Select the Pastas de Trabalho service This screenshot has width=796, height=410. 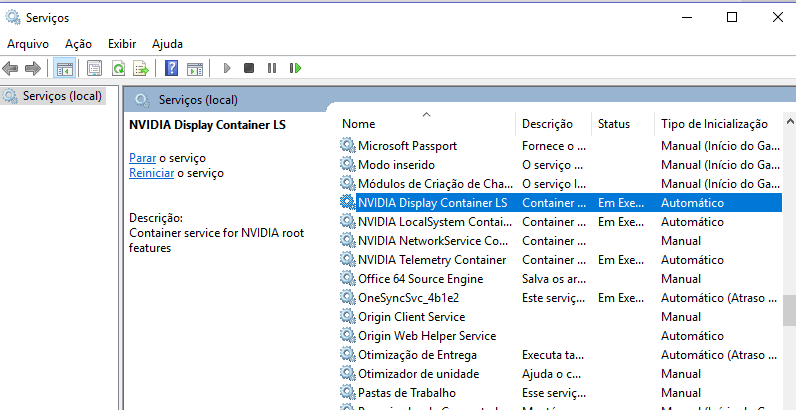click(x=560, y=393)
